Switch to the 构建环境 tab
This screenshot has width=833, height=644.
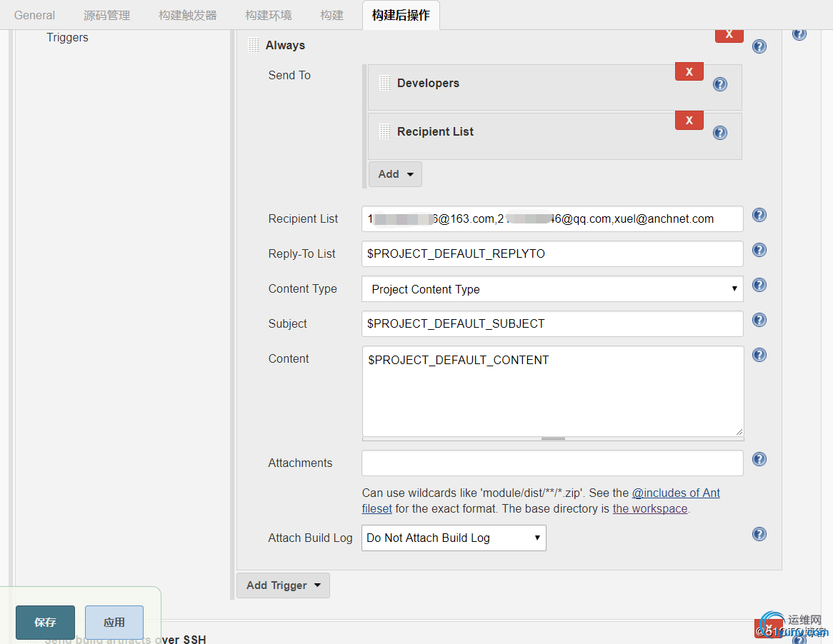(x=269, y=15)
